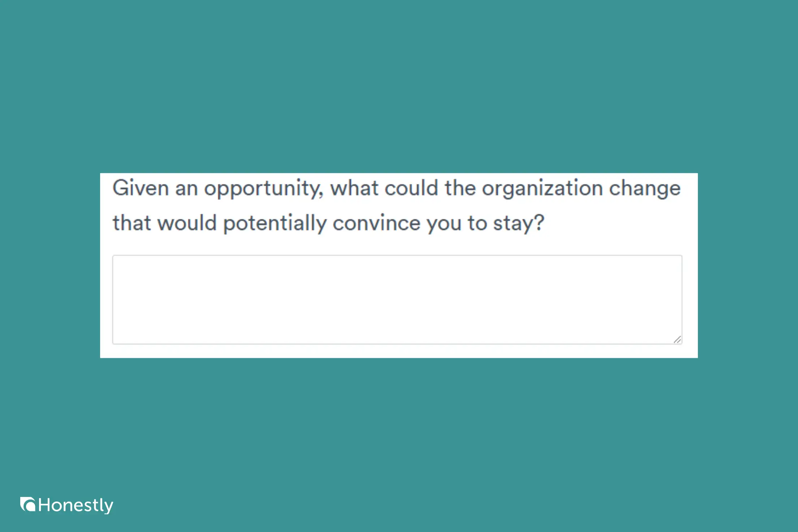Click the word "convince" in the question
Image resolution: width=798 pixels, height=532 pixels.
click(x=376, y=223)
